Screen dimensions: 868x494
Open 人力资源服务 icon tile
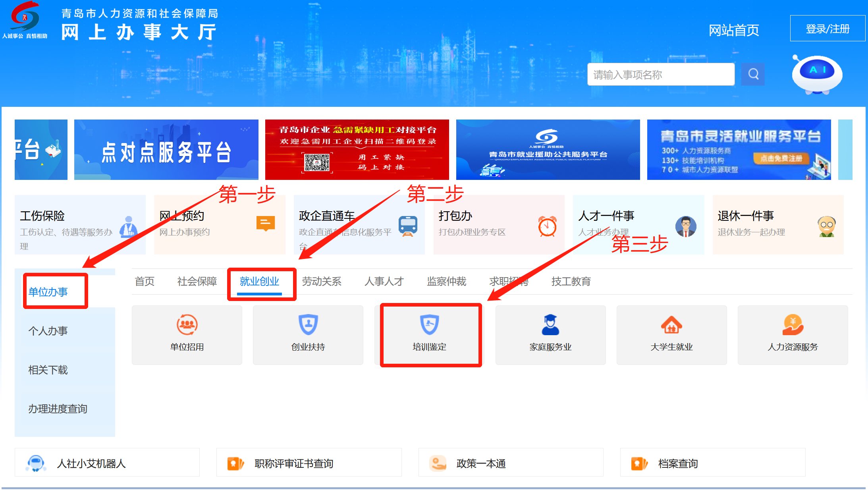pyautogui.click(x=793, y=334)
